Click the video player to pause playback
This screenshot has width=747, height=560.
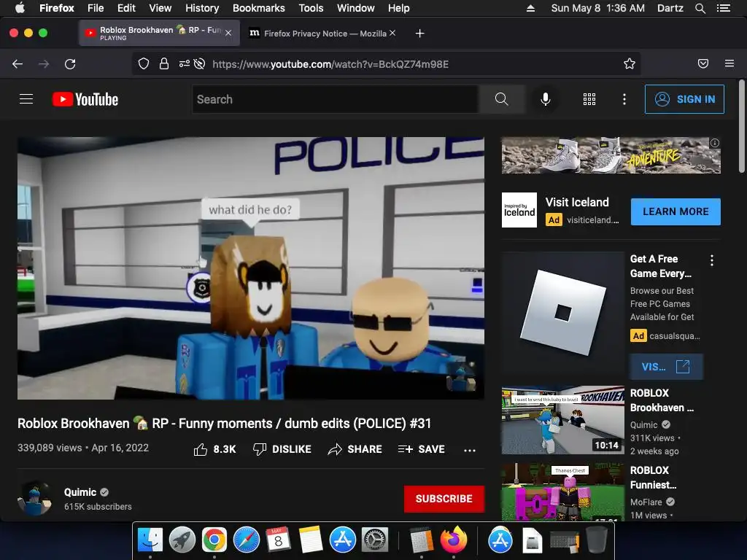[251, 268]
